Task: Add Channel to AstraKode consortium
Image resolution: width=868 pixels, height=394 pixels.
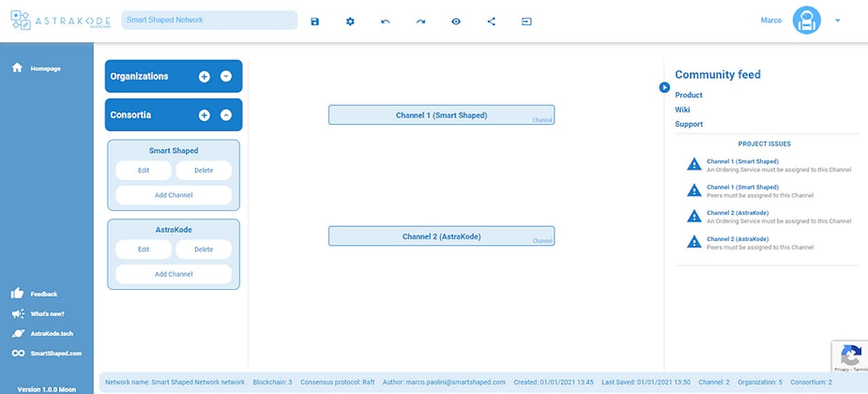Action: [174, 274]
